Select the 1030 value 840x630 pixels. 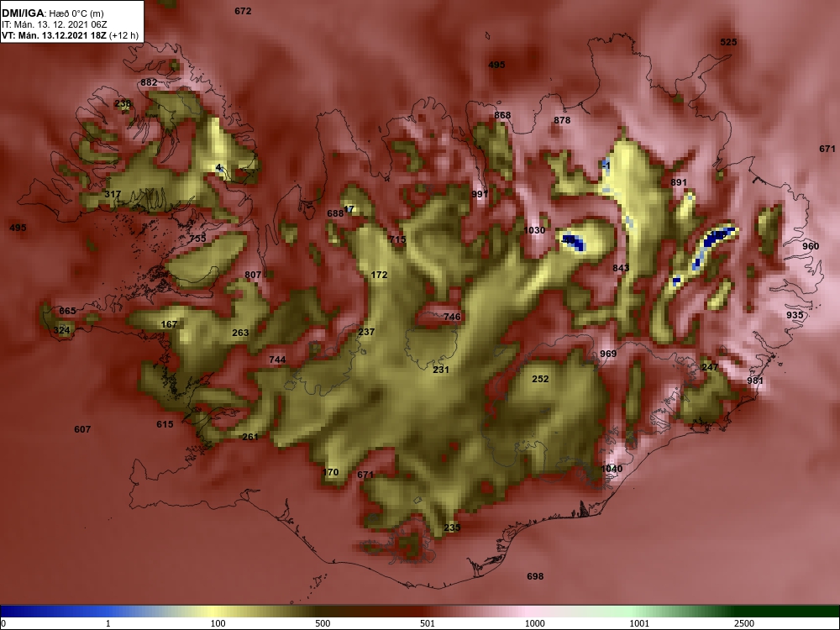tap(534, 230)
